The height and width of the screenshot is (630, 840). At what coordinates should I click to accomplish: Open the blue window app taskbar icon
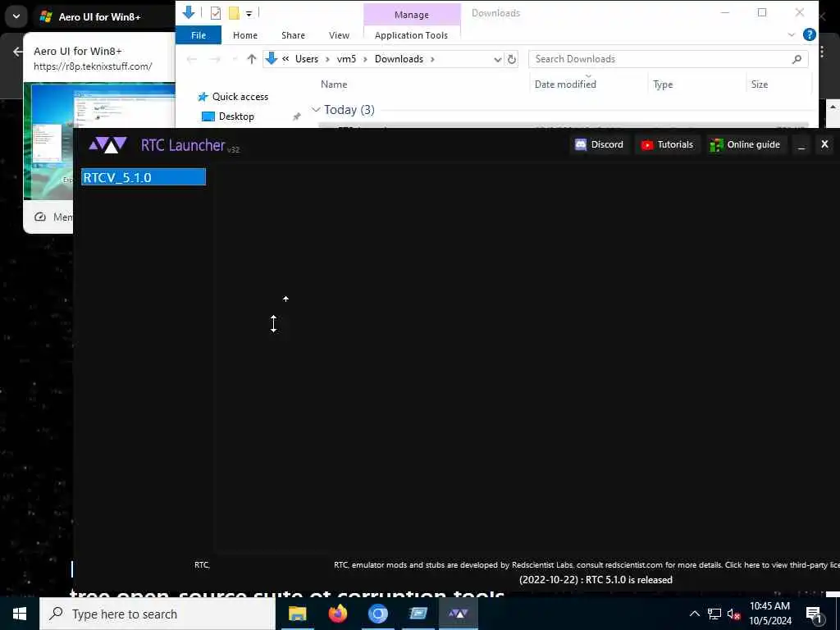point(418,614)
